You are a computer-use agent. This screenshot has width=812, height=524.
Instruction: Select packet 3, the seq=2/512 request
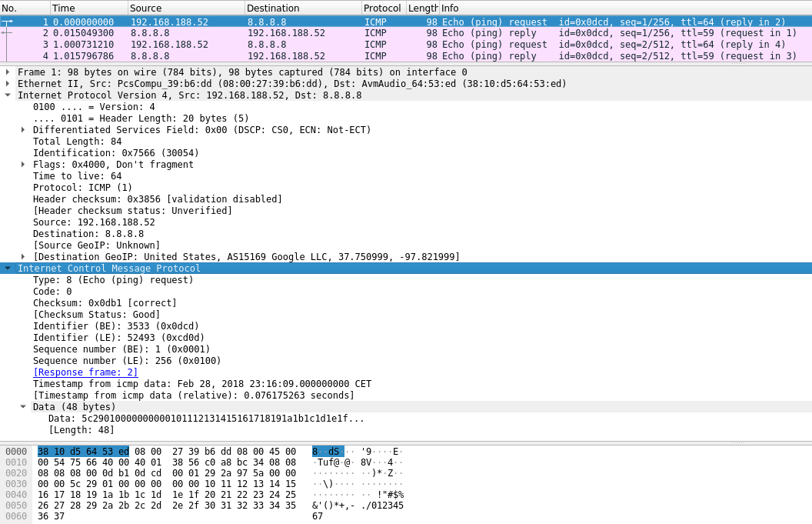click(x=308, y=45)
